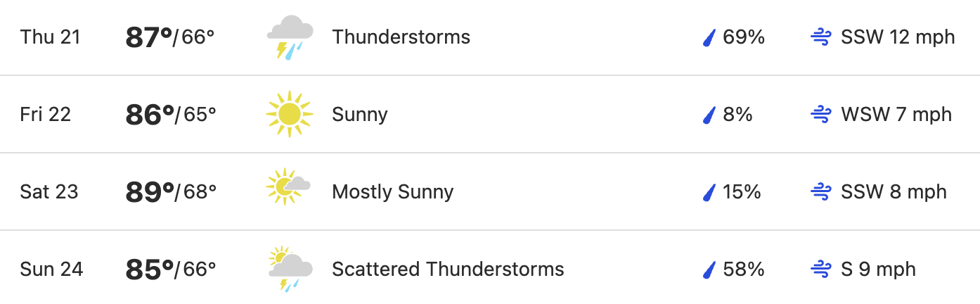Click the 89° high temperature for Saturday
Image resolution: width=980 pixels, height=304 pixels.
tap(149, 192)
